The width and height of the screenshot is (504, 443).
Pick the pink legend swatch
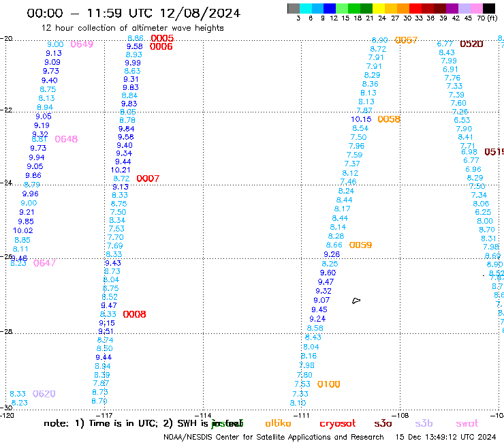(x=477, y=8)
